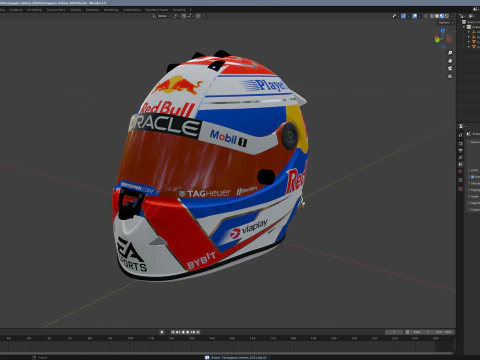Click the negative Z axis on navigation gizmo
Screen dimensions: 480x360
pos(443,47)
